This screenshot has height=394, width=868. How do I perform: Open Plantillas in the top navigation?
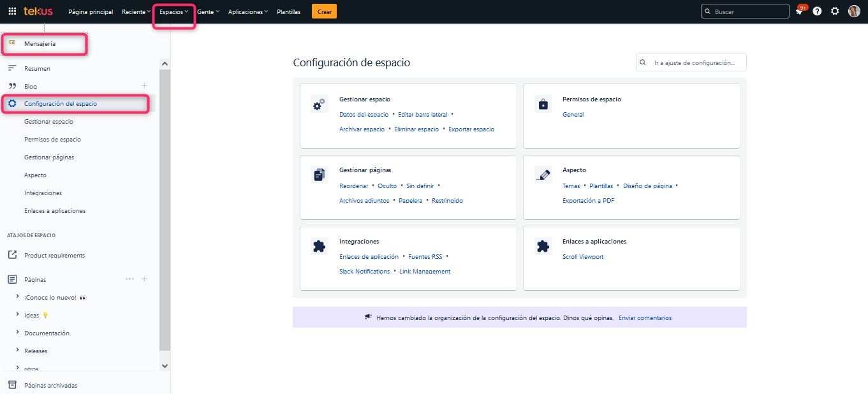coord(288,12)
